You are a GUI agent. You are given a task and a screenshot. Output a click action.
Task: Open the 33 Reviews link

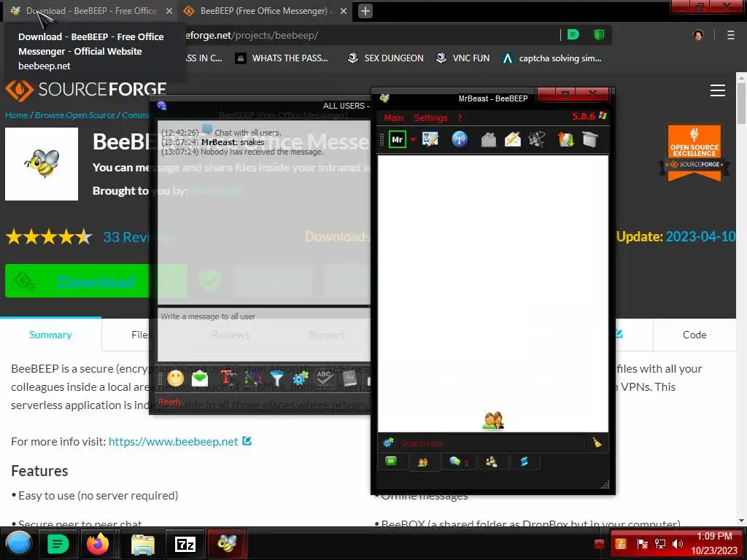pyautogui.click(x=138, y=237)
